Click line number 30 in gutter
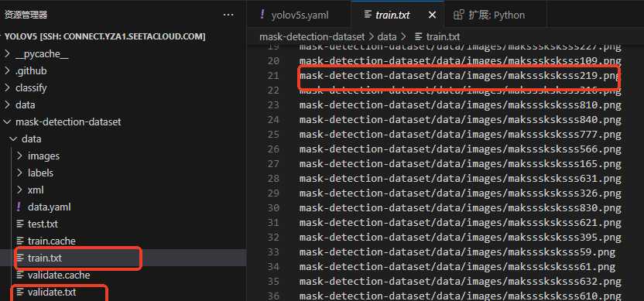 [x=273, y=208]
